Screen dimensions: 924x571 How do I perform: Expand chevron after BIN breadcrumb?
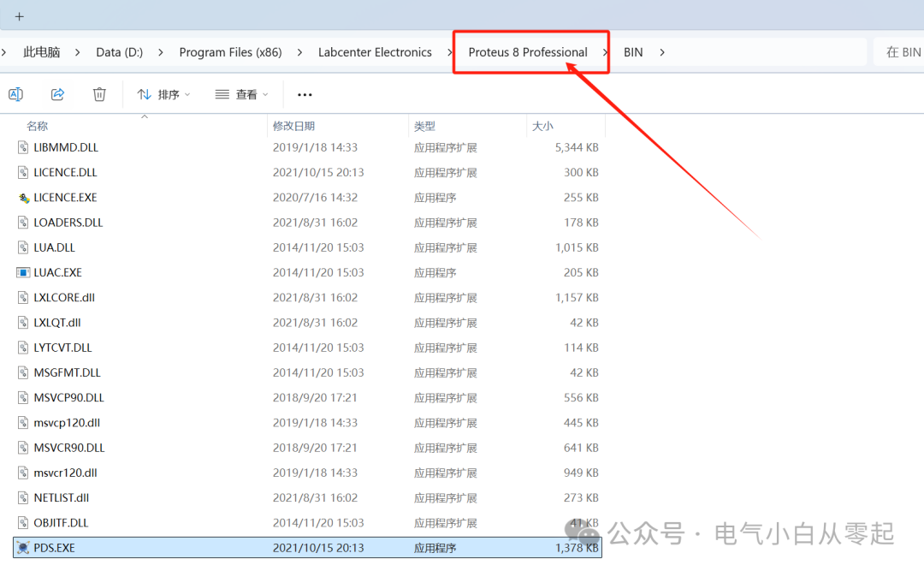click(662, 52)
